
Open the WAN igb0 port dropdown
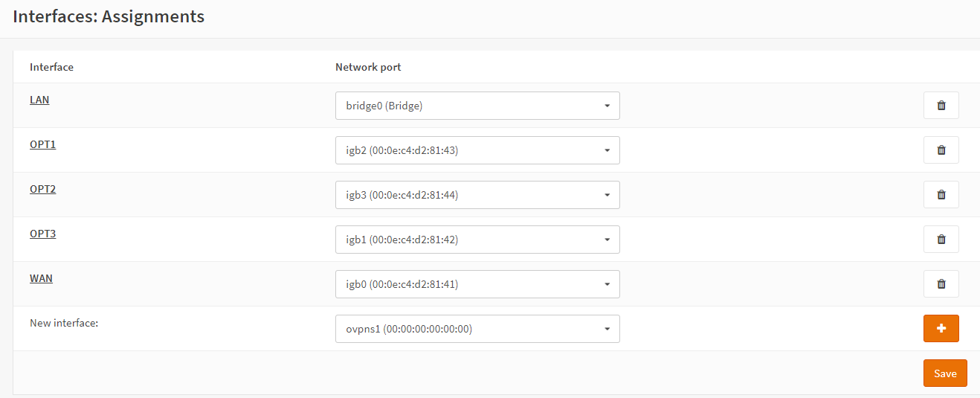[477, 284]
